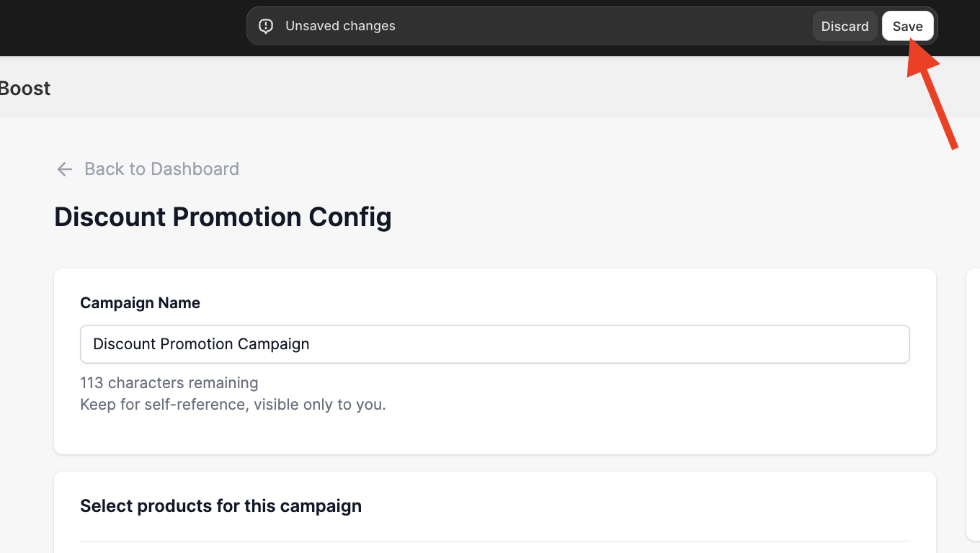This screenshot has height=553, width=980.
Task: Click the Save button
Action: [x=907, y=27]
